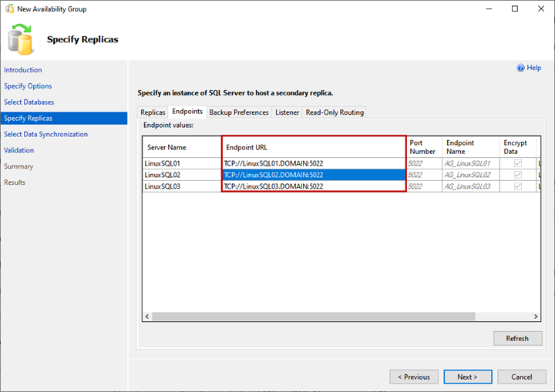Viewport: 555px width, 392px height.
Task: Click the Next button
Action: [468, 377]
